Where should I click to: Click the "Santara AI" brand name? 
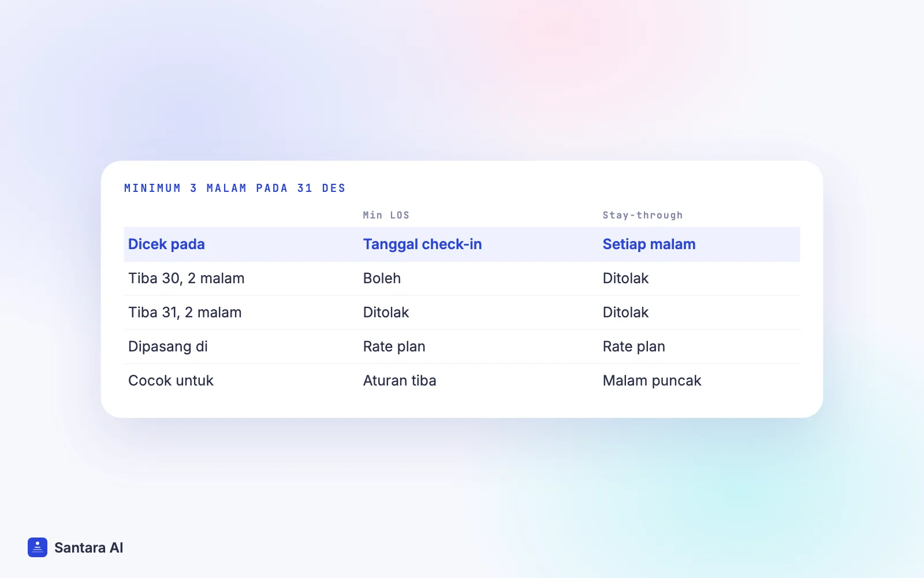click(x=89, y=548)
